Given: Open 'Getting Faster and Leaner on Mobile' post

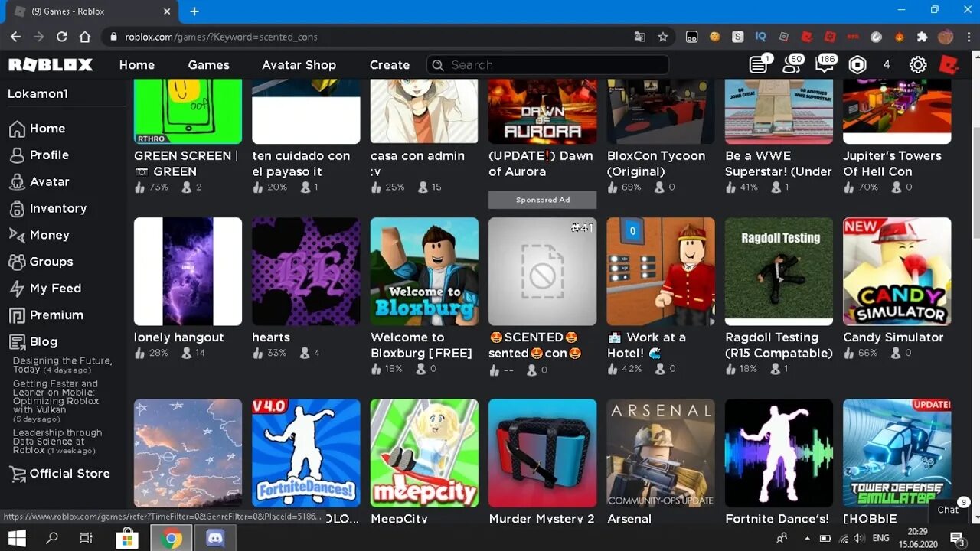Looking at the screenshot, I should 56,401.
